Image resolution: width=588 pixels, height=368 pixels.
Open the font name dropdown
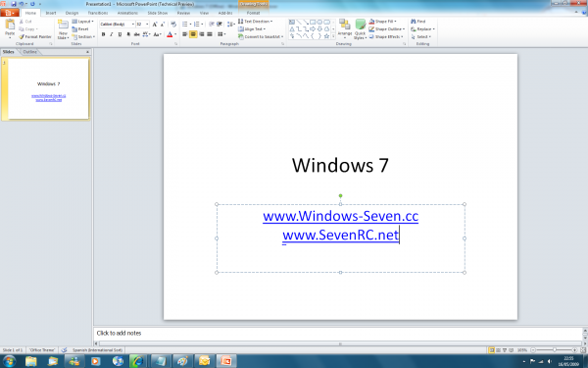tap(132, 24)
